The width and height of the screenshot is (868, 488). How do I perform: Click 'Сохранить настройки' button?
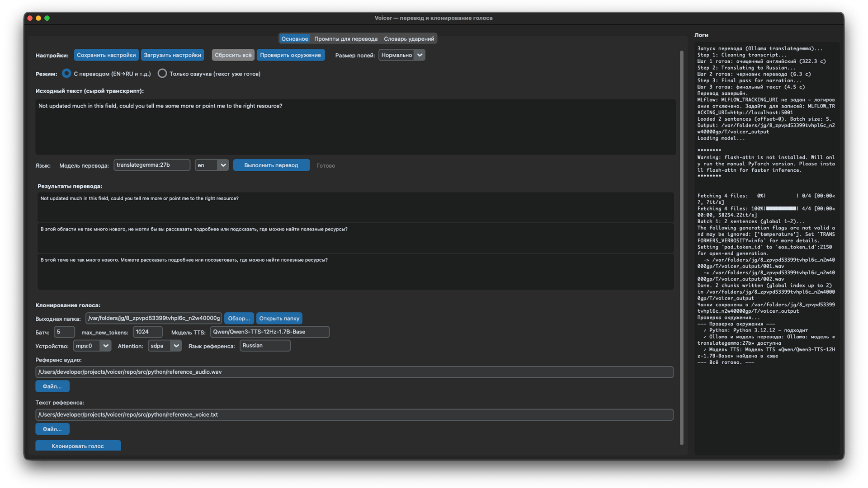(x=106, y=55)
